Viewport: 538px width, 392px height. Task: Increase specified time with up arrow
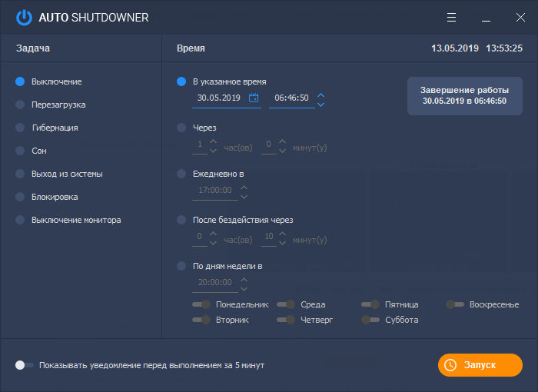[x=320, y=94]
